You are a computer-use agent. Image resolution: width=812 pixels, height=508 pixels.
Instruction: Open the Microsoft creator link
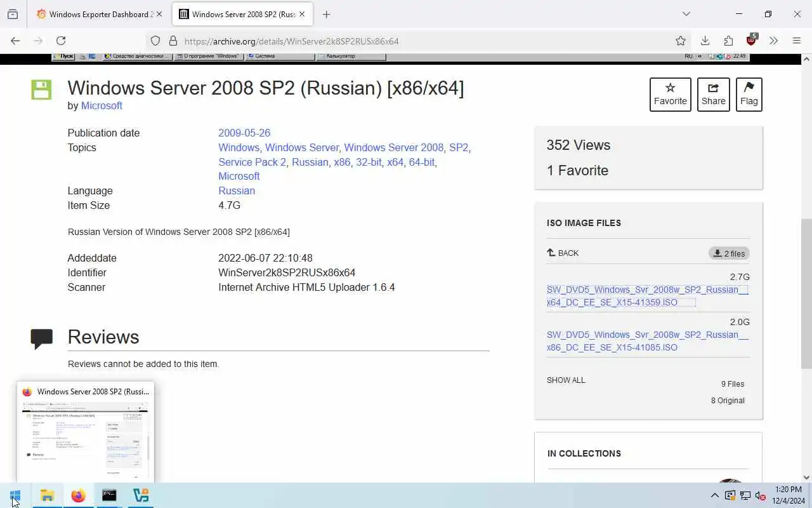point(101,105)
